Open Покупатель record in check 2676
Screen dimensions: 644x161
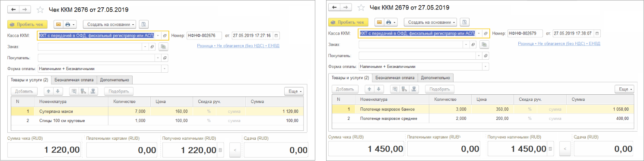(165, 58)
